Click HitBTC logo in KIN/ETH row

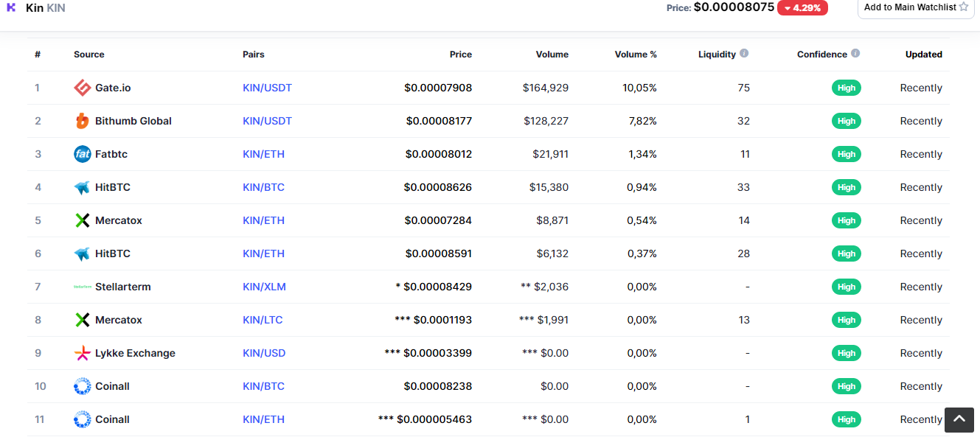click(83, 254)
